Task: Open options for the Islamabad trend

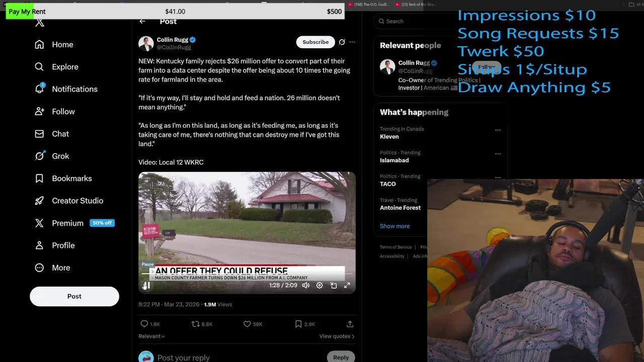Action: click(498, 153)
